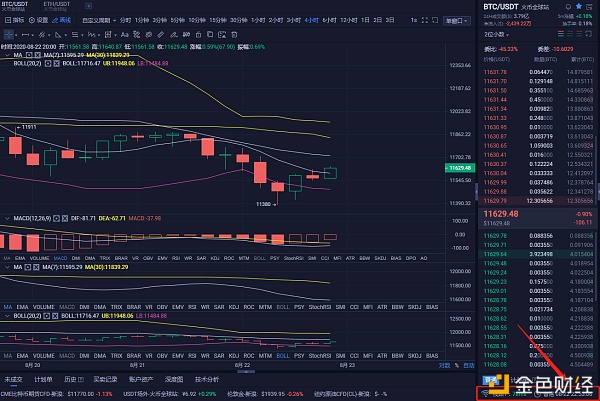This screenshot has width=600, height=401.
Task: Switch to the ETH/USDT pair tab
Action: [56, 6]
